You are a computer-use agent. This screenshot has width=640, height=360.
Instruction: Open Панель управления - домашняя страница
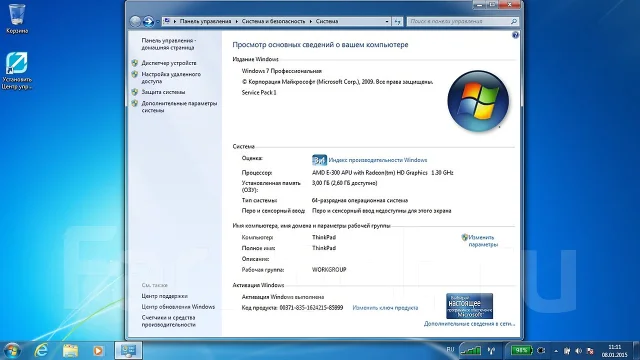(x=169, y=44)
